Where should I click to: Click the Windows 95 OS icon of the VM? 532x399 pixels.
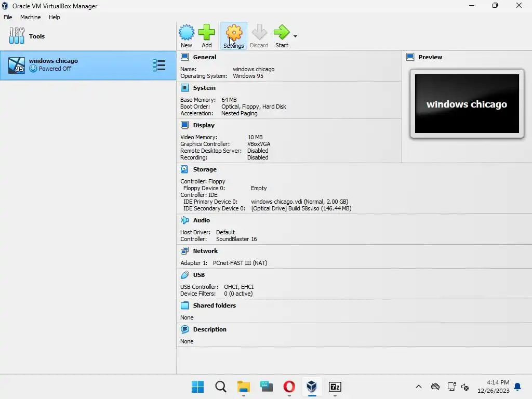[17, 65]
